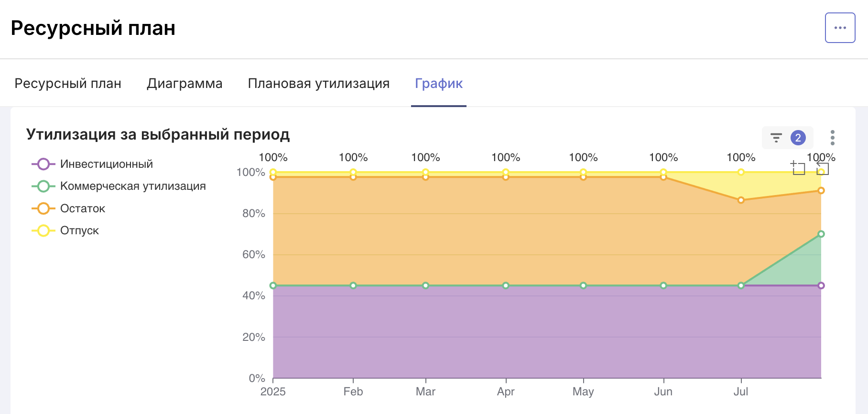Image resolution: width=868 pixels, height=414 pixels.
Task: Switch to the Ресурсный план tab
Action: [68, 83]
